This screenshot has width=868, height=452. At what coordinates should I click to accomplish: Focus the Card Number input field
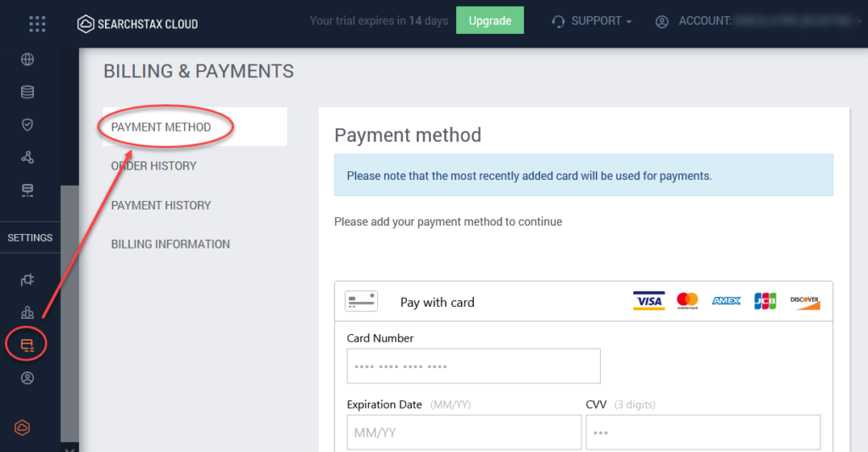(x=473, y=366)
